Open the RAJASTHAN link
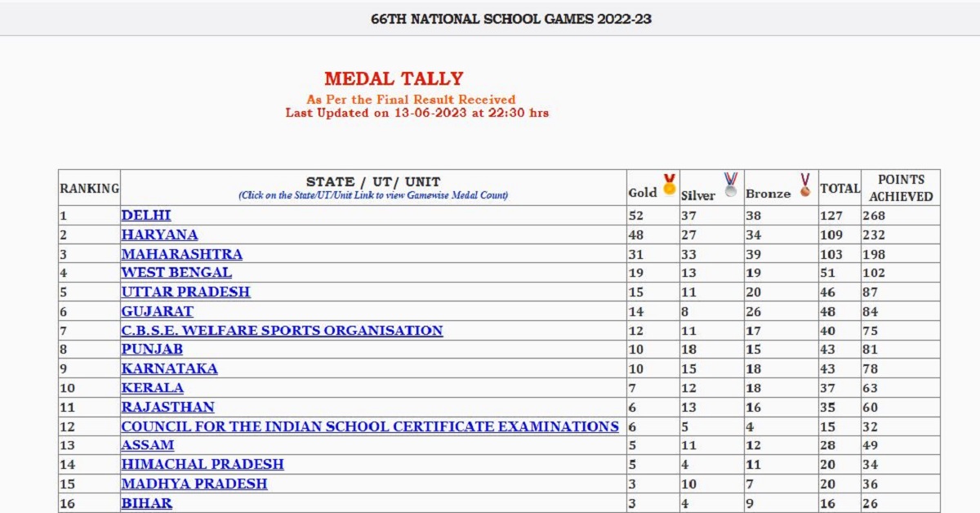This screenshot has height=513, width=980. pos(167,407)
